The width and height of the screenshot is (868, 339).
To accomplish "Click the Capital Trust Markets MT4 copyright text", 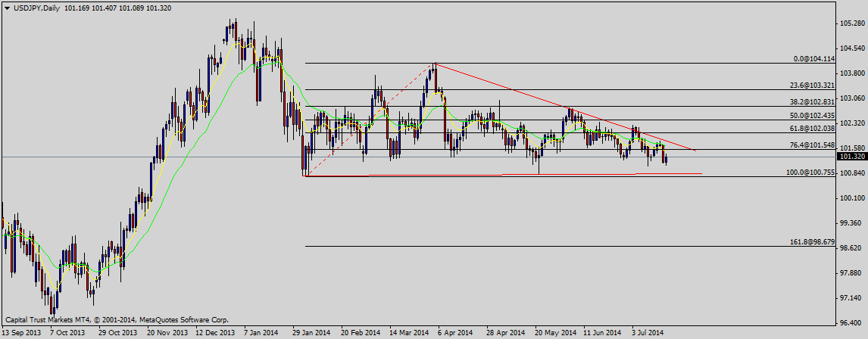I will 116,320.
